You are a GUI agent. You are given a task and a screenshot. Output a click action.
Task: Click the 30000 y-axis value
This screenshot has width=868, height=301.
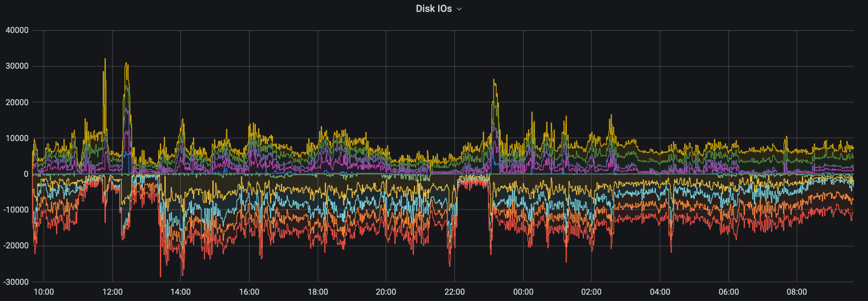[17, 66]
